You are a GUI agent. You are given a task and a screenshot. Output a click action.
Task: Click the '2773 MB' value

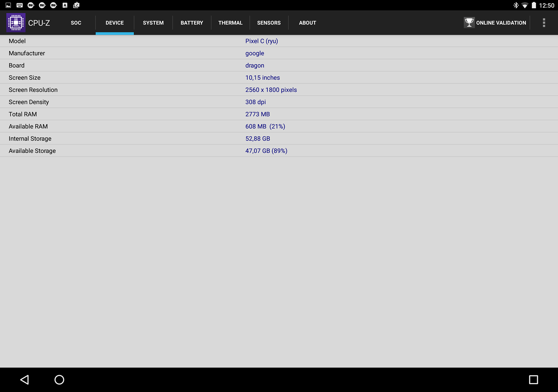[257, 114]
